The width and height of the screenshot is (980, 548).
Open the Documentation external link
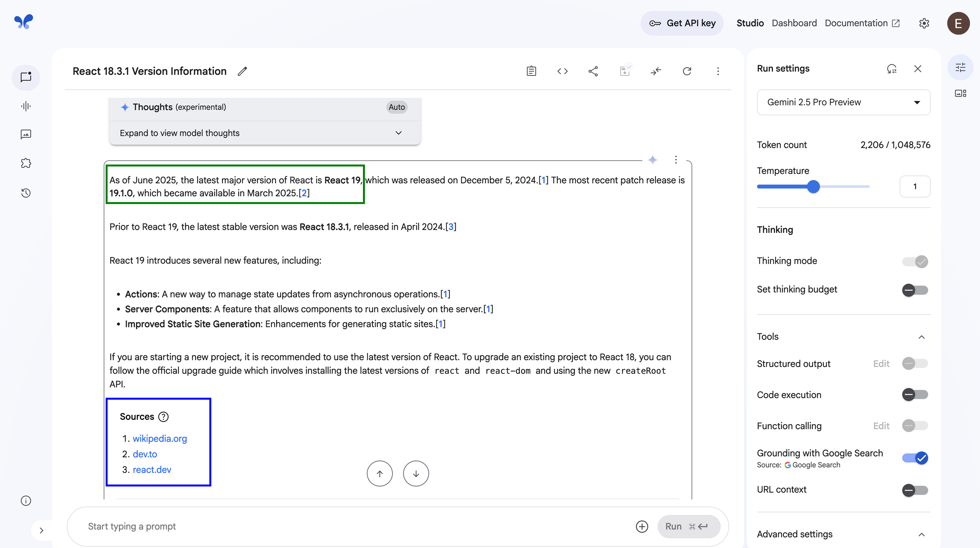click(x=862, y=23)
